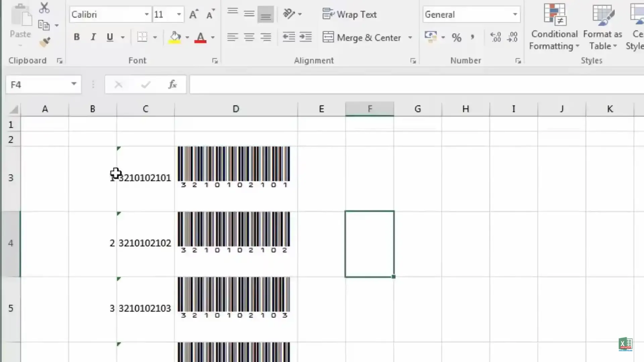Select row 5 header
Image resolution: width=644 pixels, height=362 pixels.
tap(10, 308)
